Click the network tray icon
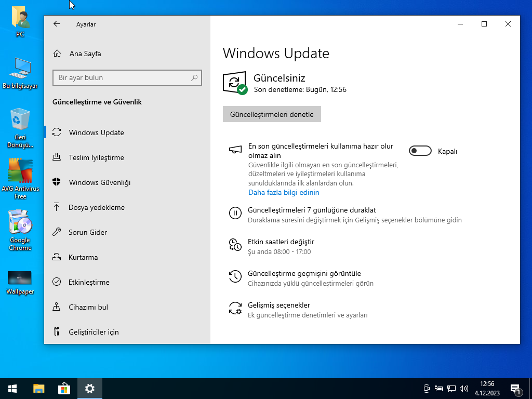532x399 pixels. 451,389
